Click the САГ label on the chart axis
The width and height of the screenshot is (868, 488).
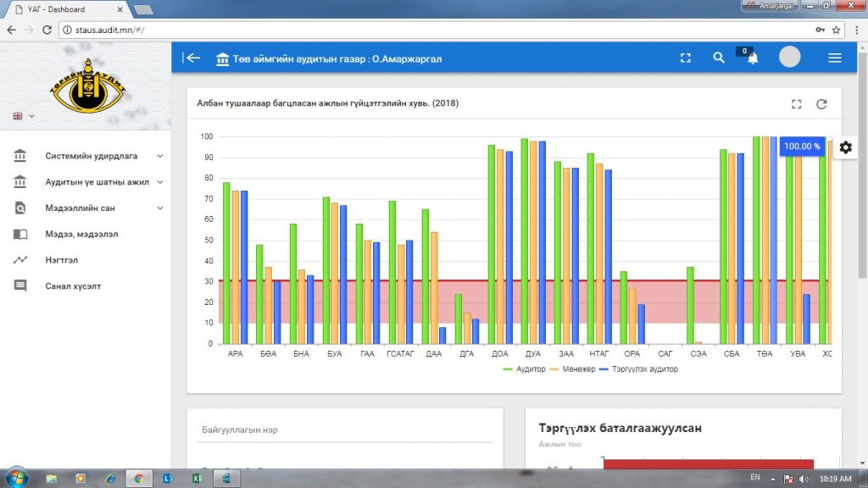tap(665, 354)
